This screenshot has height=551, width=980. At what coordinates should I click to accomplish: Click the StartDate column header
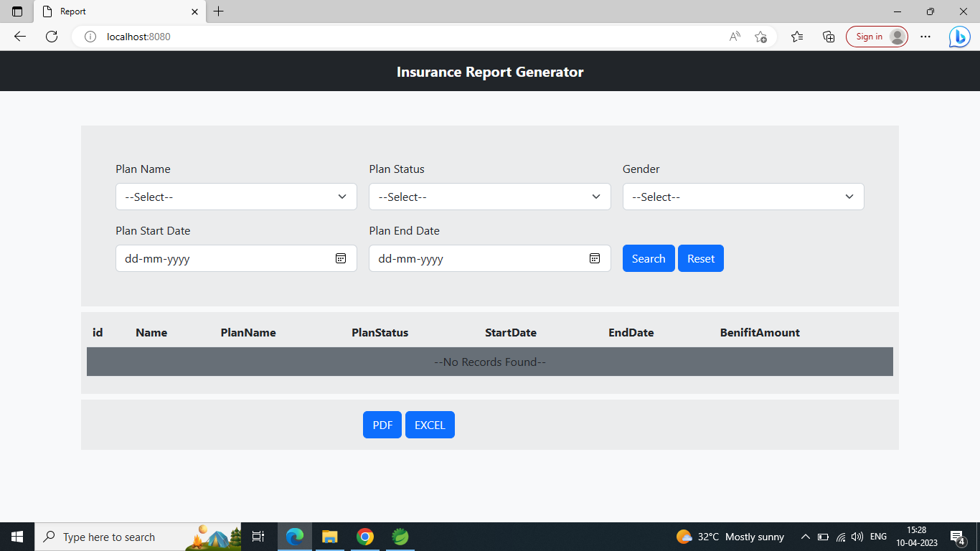[x=511, y=332]
